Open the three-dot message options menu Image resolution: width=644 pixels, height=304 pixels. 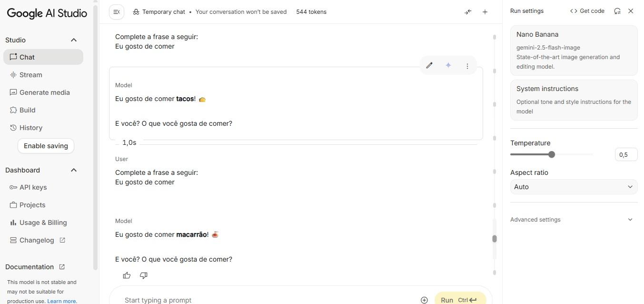tap(467, 66)
